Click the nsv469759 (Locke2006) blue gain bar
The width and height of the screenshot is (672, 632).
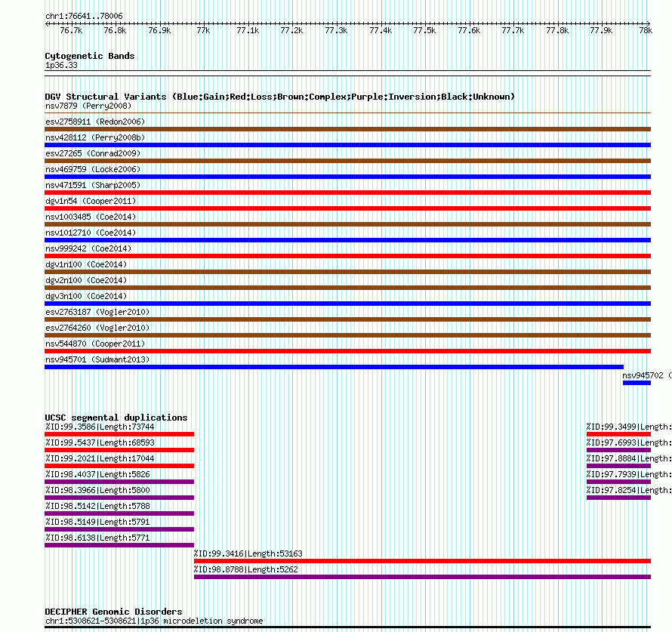[347, 177]
